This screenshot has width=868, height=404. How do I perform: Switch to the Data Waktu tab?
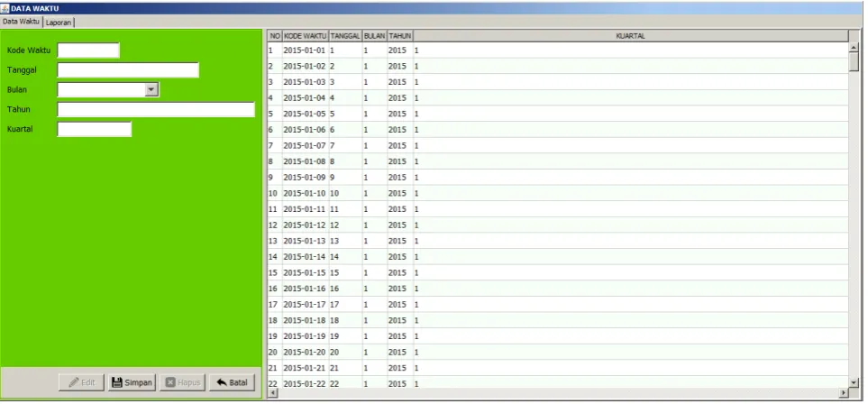click(x=21, y=22)
